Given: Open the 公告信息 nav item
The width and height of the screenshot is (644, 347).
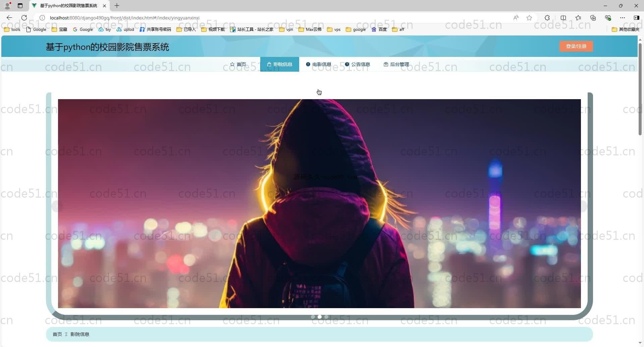Looking at the screenshot, I should pos(358,64).
